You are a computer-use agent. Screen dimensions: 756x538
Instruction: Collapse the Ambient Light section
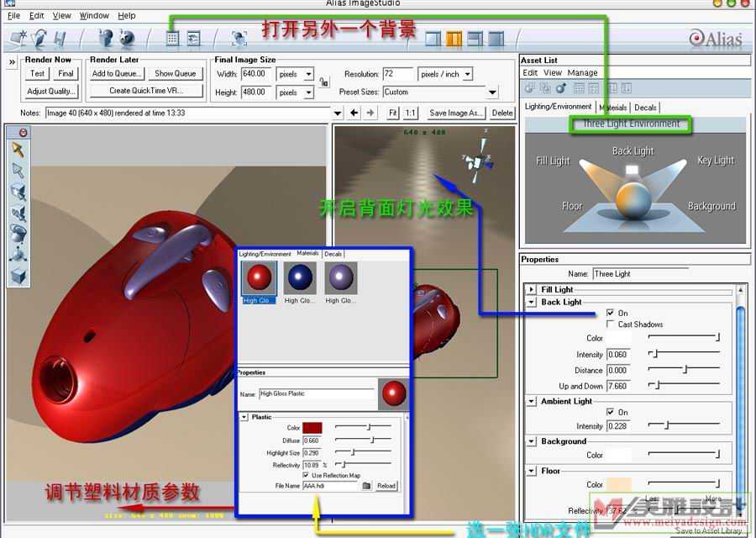click(531, 401)
